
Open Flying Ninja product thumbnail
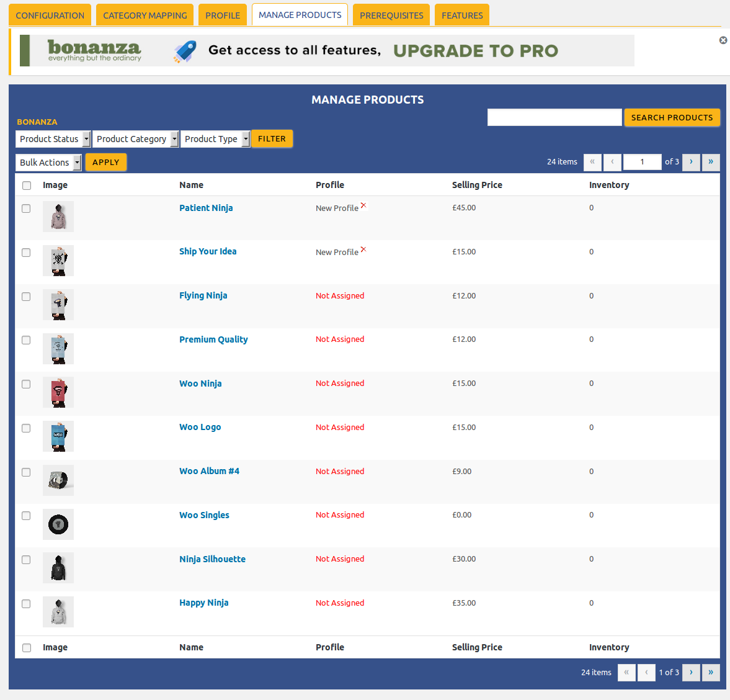58,305
